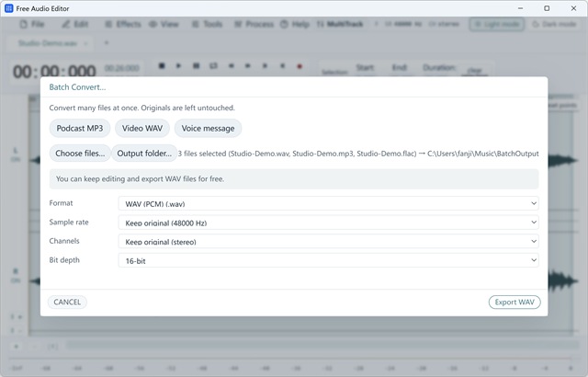Start conversion with Export WAV

(x=514, y=302)
